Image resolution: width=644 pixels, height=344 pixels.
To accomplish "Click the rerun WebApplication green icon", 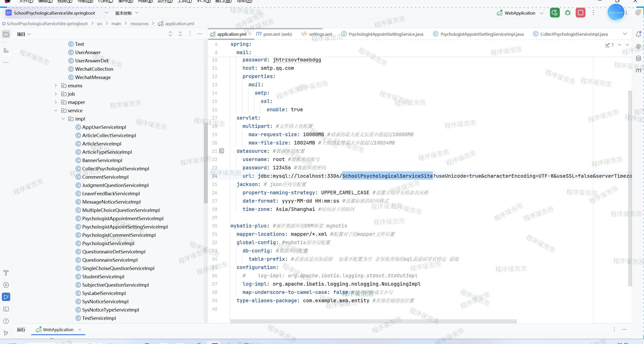I will click(555, 13).
